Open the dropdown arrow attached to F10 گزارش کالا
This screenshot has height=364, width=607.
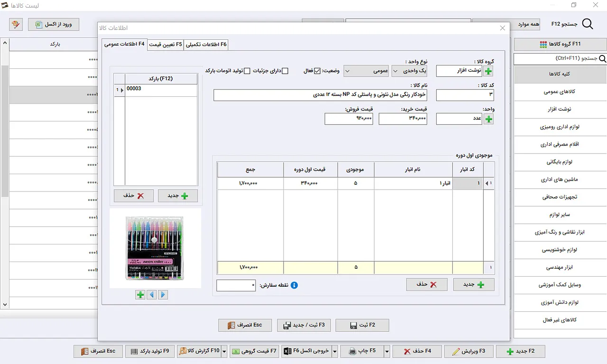pyautogui.click(x=225, y=351)
